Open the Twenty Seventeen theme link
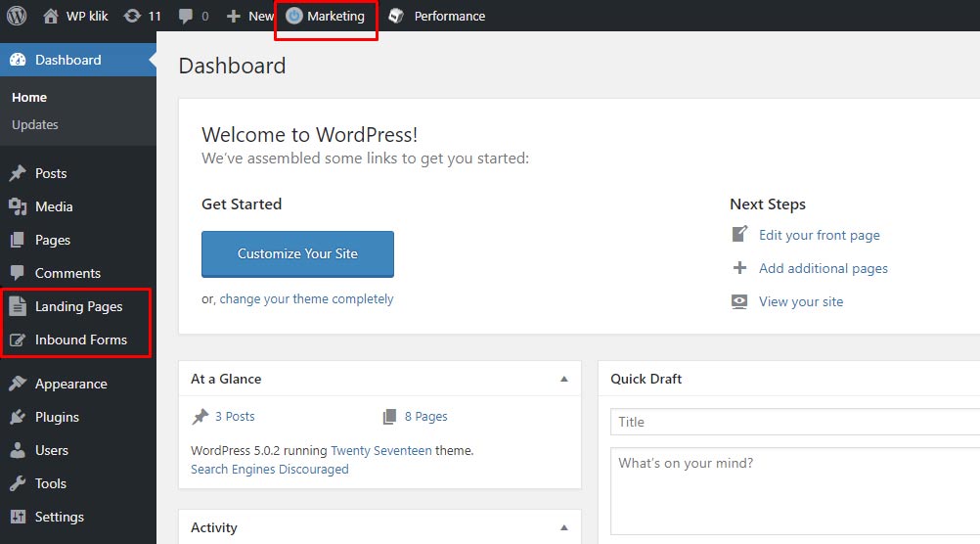Viewport: 980px width, 544px height. click(381, 450)
